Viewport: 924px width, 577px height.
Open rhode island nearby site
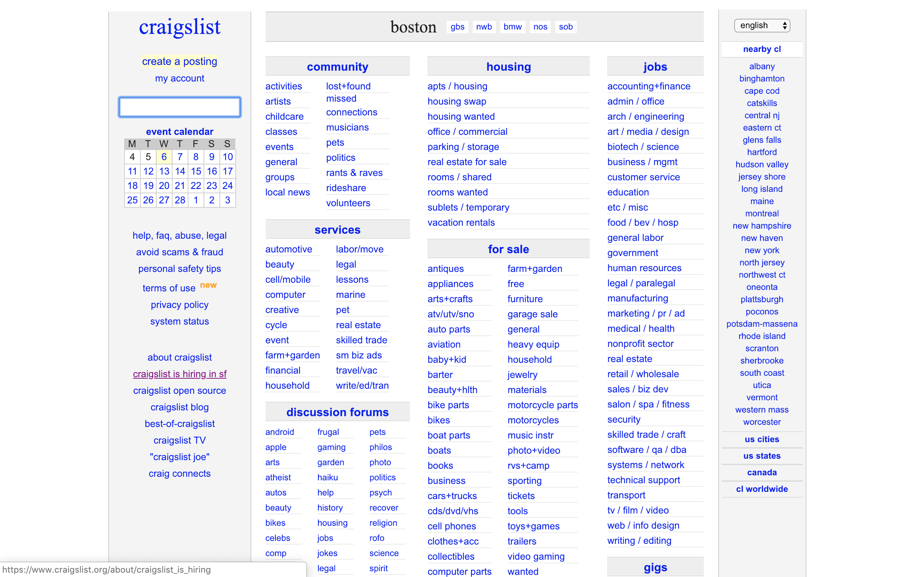pyautogui.click(x=761, y=336)
